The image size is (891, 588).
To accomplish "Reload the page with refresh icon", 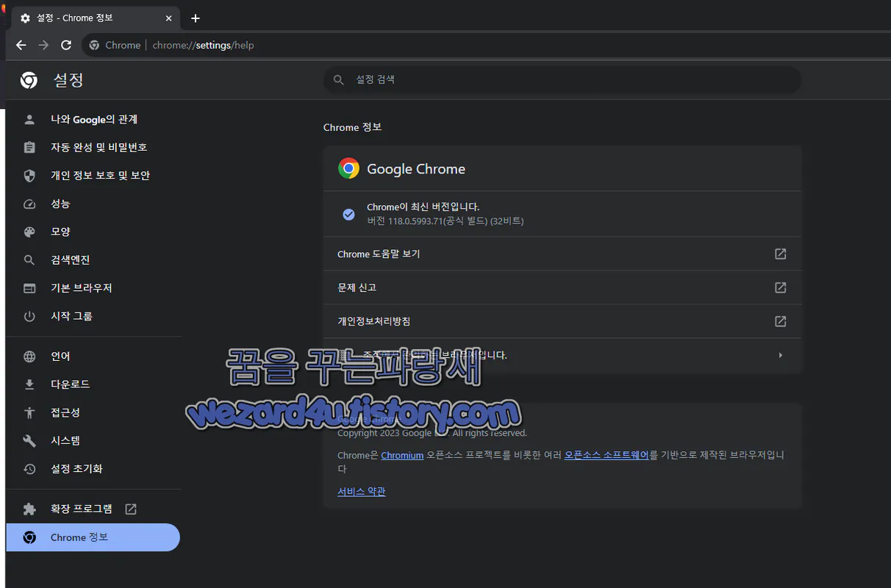I will click(x=66, y=45).
